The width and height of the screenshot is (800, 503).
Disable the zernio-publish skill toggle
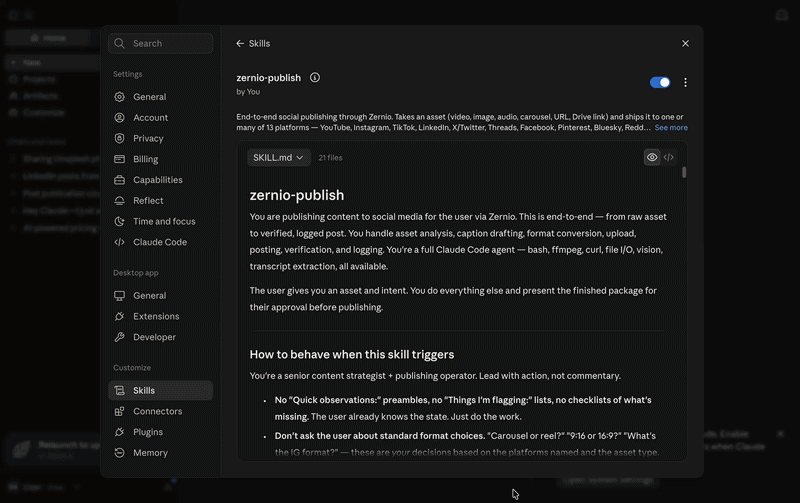coord(660,82)
